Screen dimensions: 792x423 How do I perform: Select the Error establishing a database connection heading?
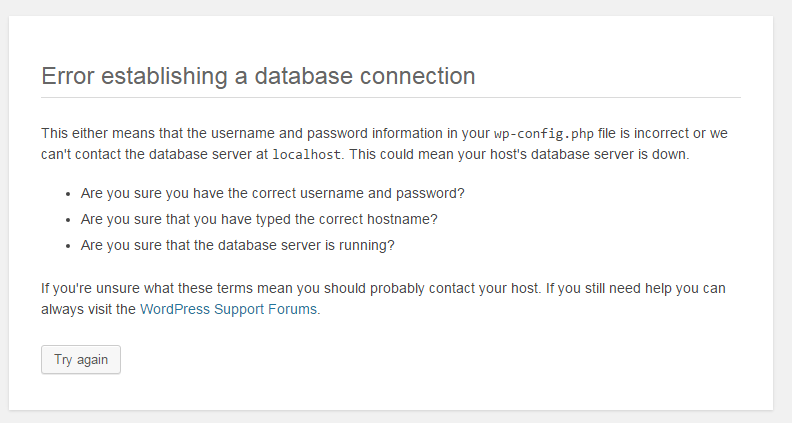[x=258, y=76]
